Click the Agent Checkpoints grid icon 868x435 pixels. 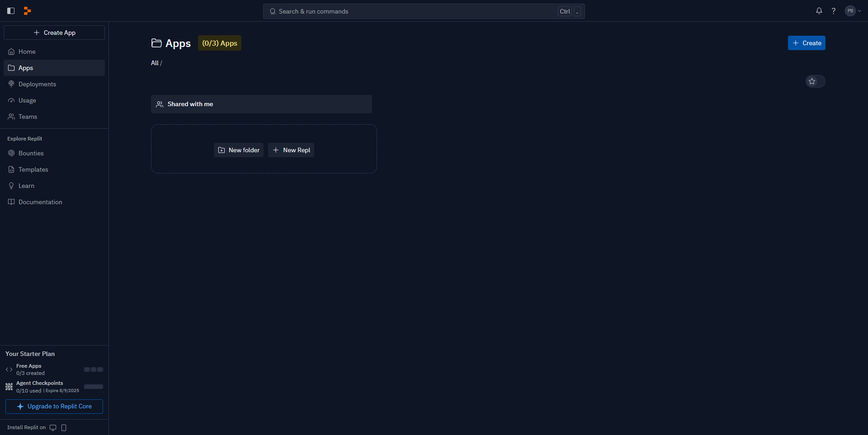[x=9, y=387]
